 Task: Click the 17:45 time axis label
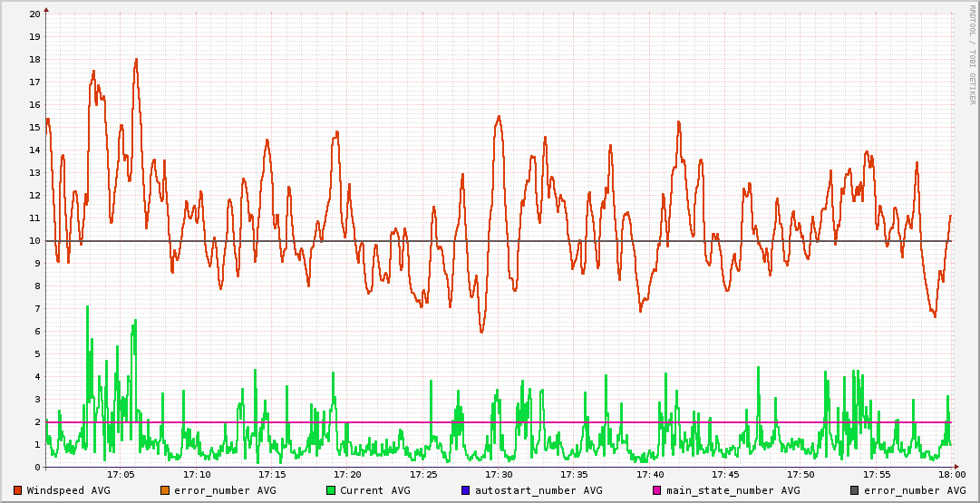coord(725,475)
